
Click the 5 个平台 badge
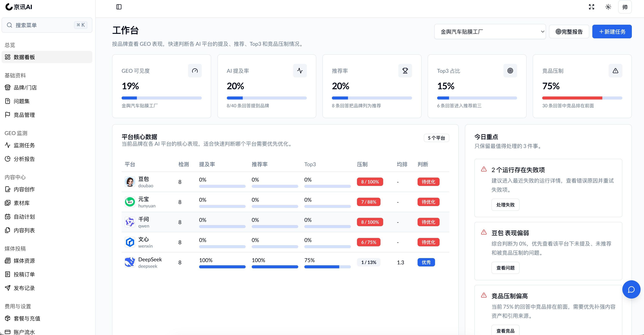pos(436,138)
